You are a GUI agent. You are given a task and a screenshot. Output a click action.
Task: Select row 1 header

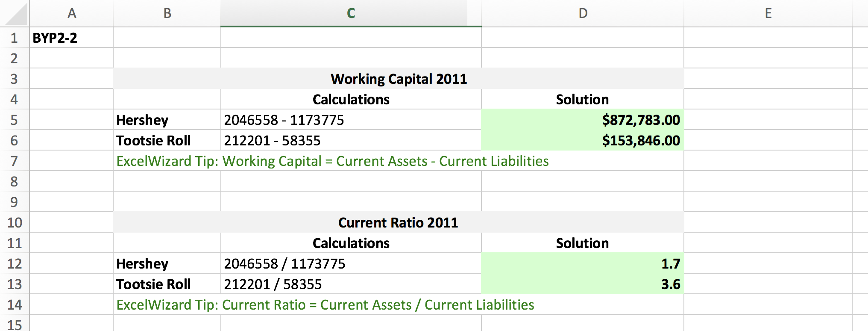tap(14, 38)
